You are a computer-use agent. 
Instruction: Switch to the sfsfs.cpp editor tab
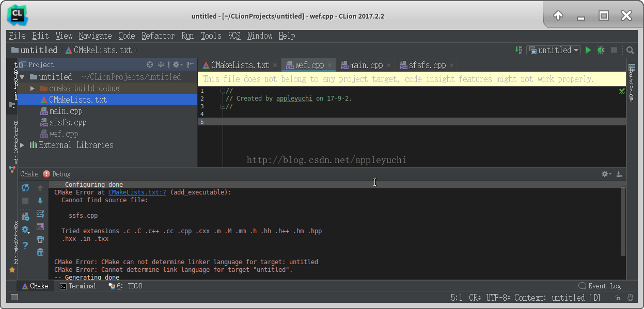427,65
